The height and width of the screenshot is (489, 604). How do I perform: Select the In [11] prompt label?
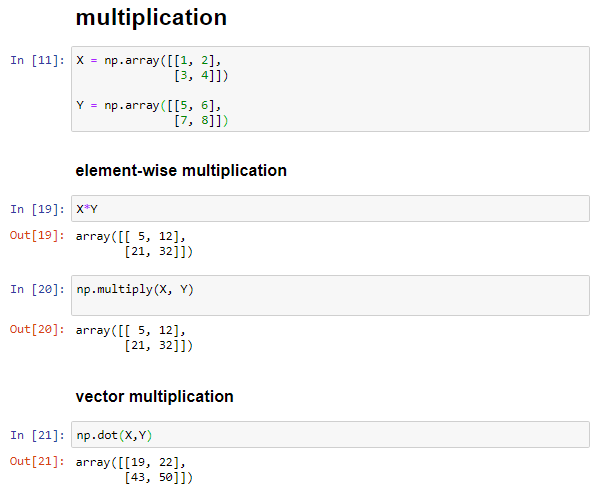38,60
